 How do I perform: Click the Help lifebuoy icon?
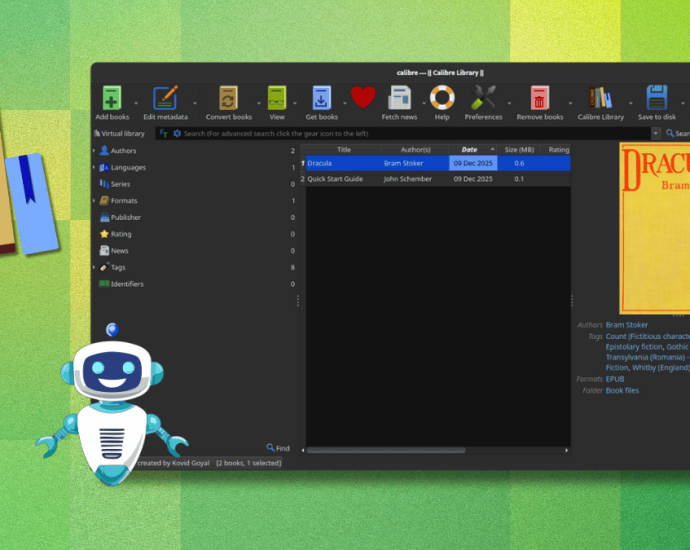click(x=442, y=98)
